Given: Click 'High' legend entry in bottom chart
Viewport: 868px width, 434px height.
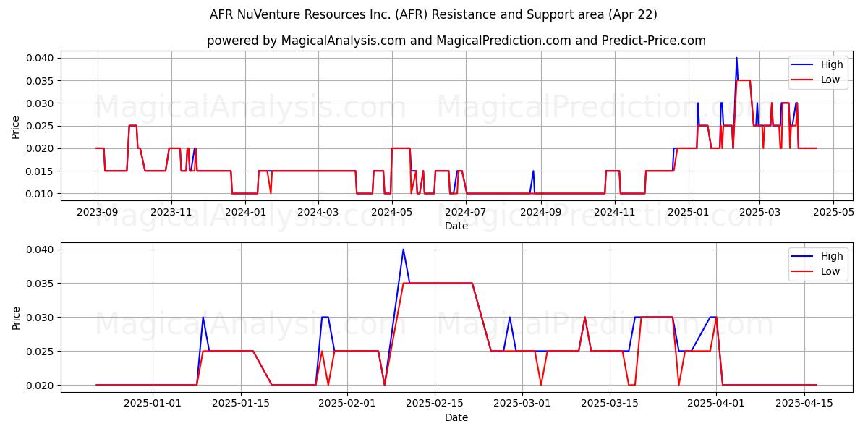Looking at the screenshot, I should tap(832, 256).
